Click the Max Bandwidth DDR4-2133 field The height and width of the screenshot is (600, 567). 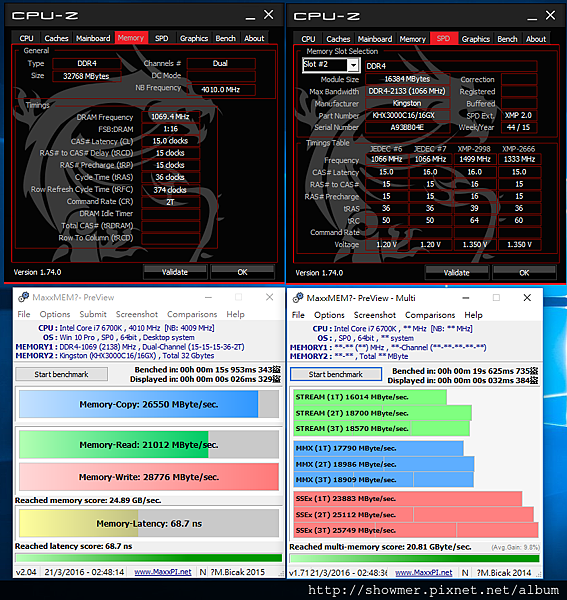pyautogui.click(x=407, y=91)
